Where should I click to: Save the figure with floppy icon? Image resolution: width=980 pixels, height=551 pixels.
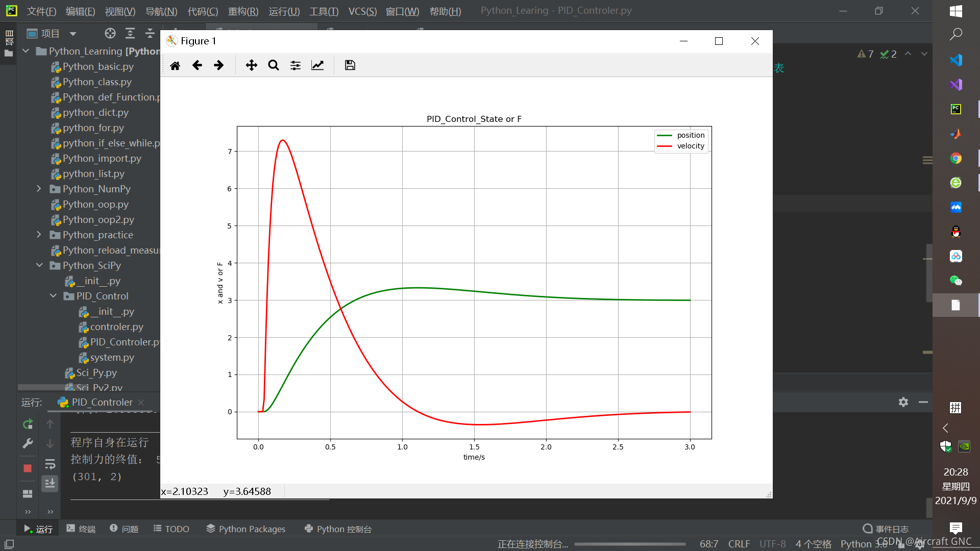point(350,65)
